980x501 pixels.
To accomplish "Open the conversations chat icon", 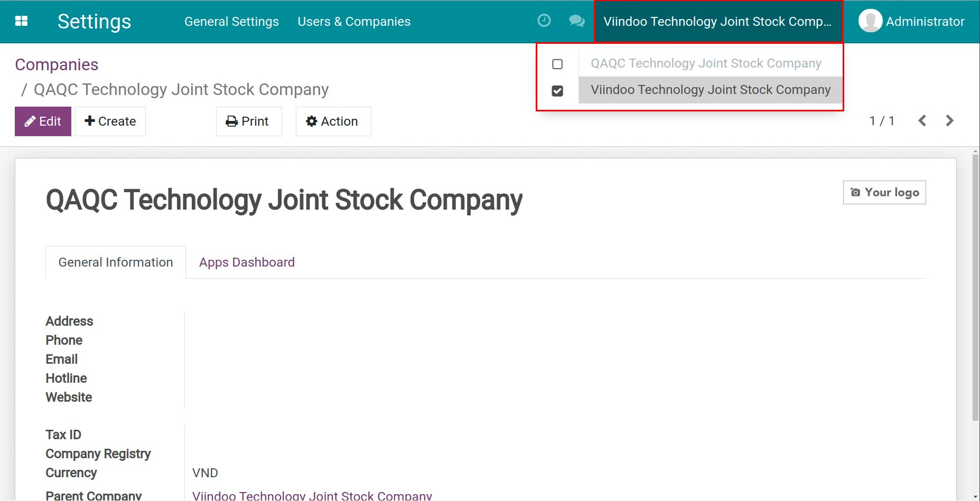I will [x=577, y=21].
